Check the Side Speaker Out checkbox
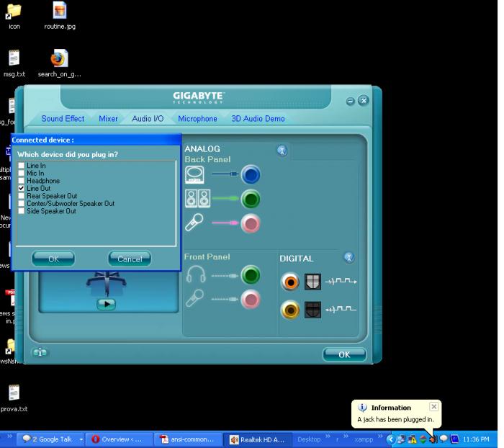 pos(21,211)
